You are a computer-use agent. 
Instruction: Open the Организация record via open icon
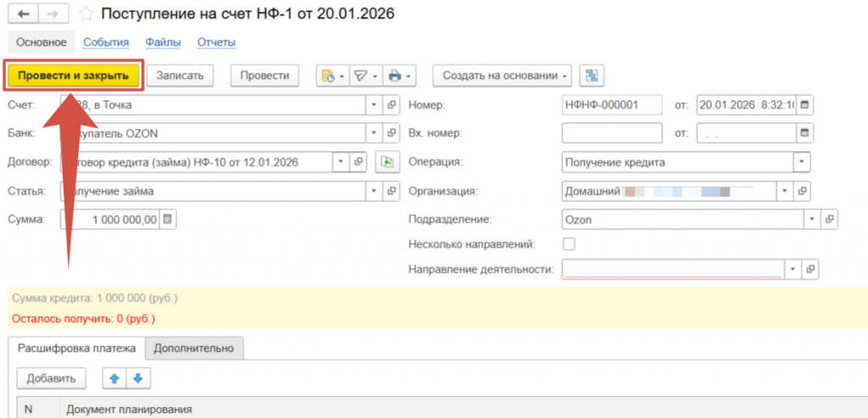[x=804, y=191]
